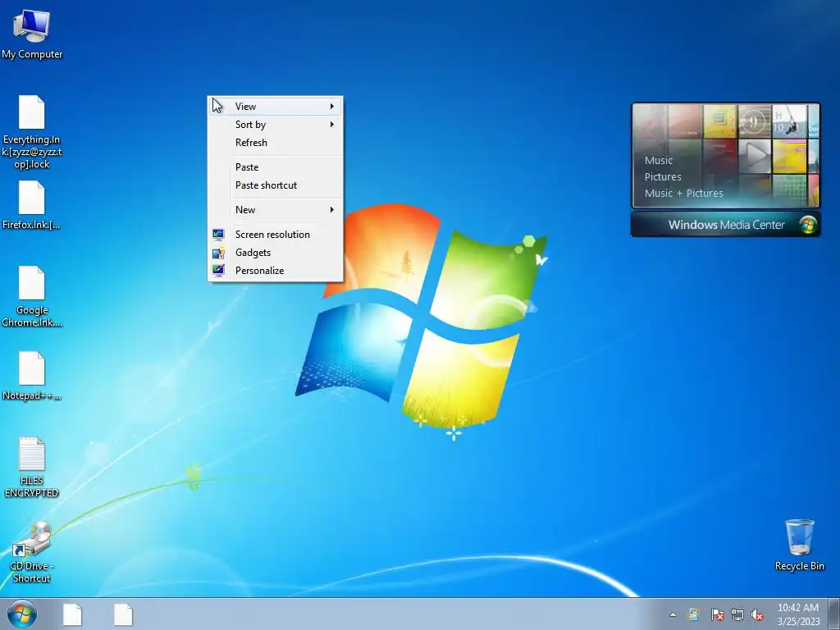Screen dimensions: 840x630
Task: Click the Windows Start orb
Action: click(x=22, y=614)
